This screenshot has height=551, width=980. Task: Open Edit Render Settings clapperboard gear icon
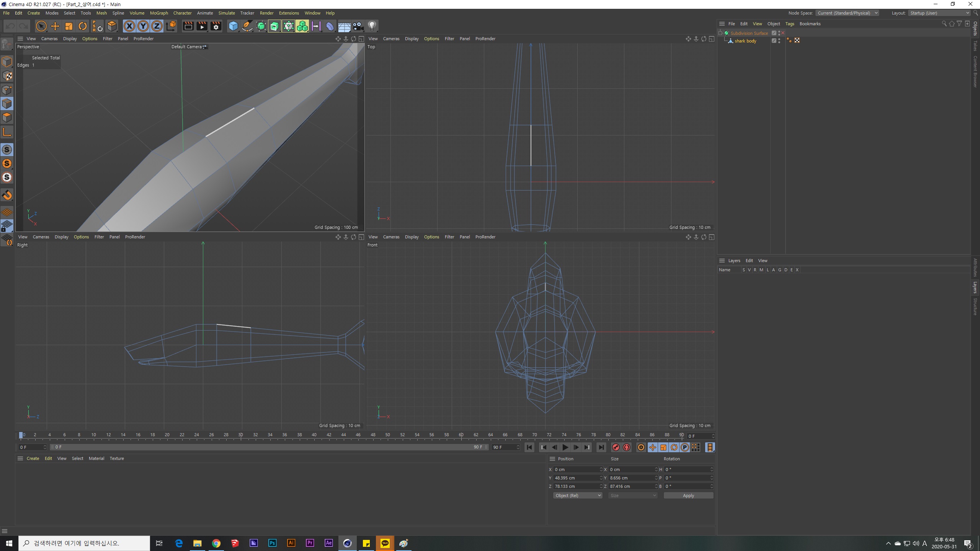click(x=216, y=26)
